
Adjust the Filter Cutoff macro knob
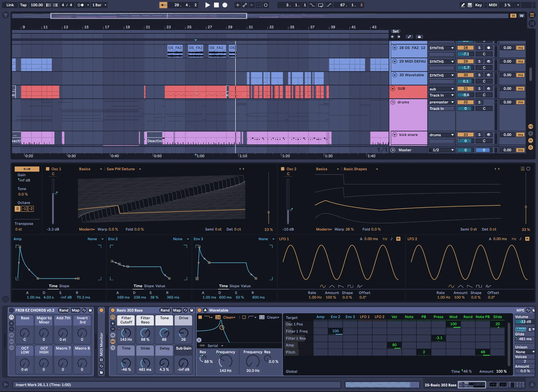pyautogui.click(x=126, y=333)
